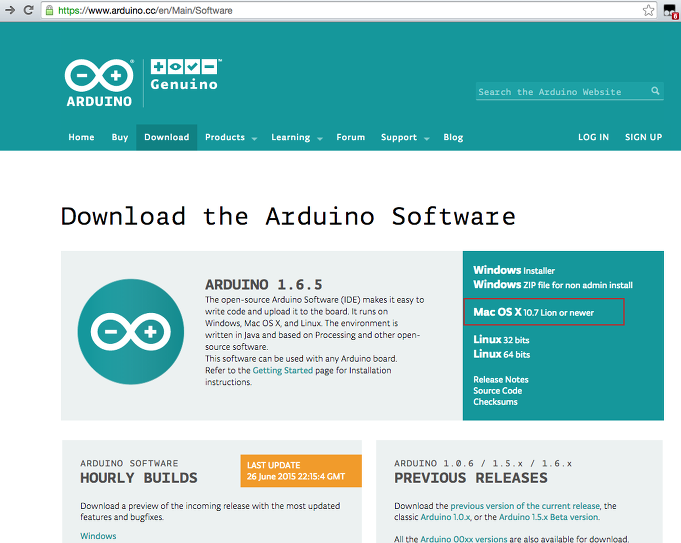Click the Genuino logo in header
The height and width of the screenshot is (543, 681).
pyautogui.click(x=185, y=75)
